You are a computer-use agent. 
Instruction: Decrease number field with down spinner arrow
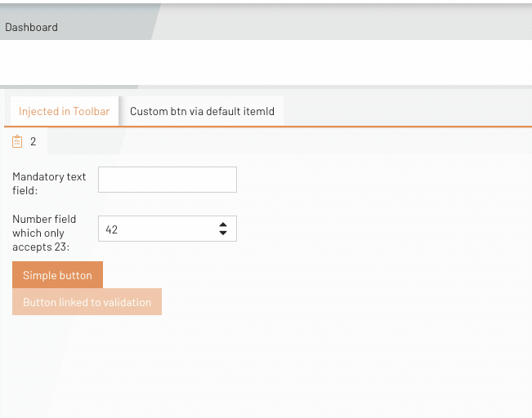223,233
